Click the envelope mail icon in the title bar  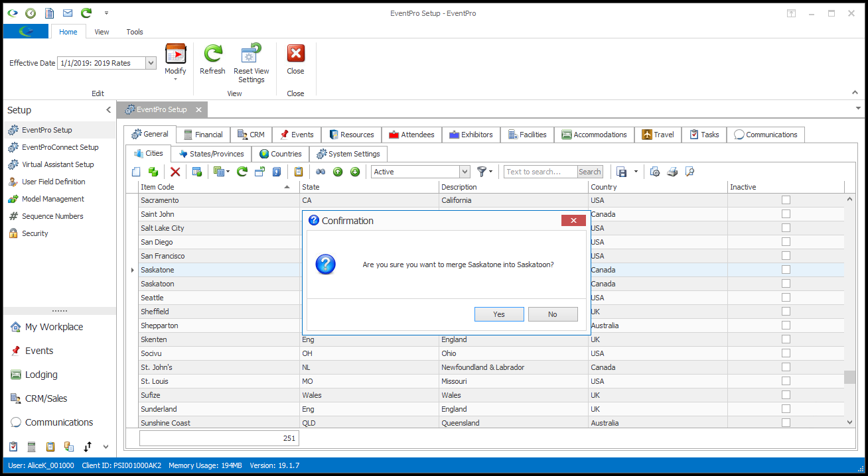(x=68, y=13)
